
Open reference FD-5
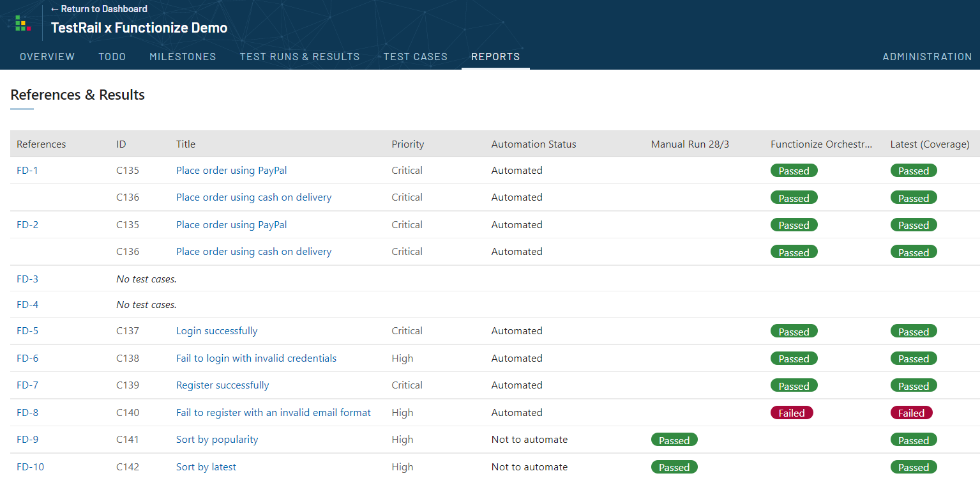pyautogui.click(x=27, y=331)
